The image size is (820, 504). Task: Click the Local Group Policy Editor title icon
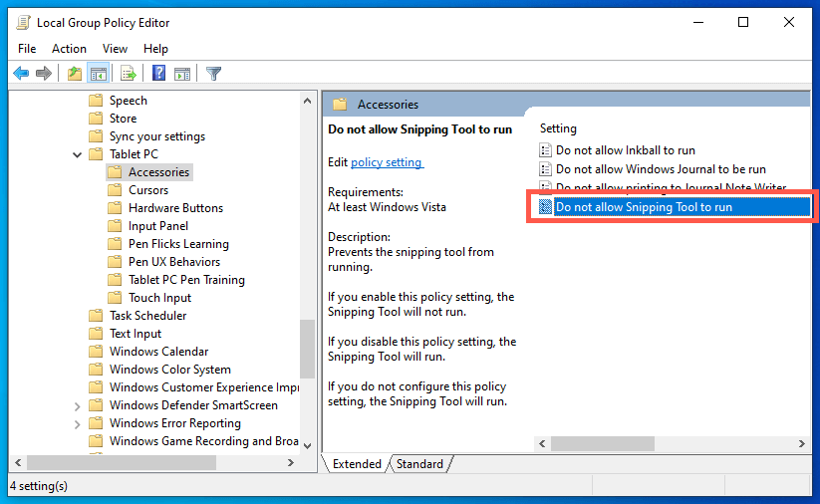click(24, 23)
